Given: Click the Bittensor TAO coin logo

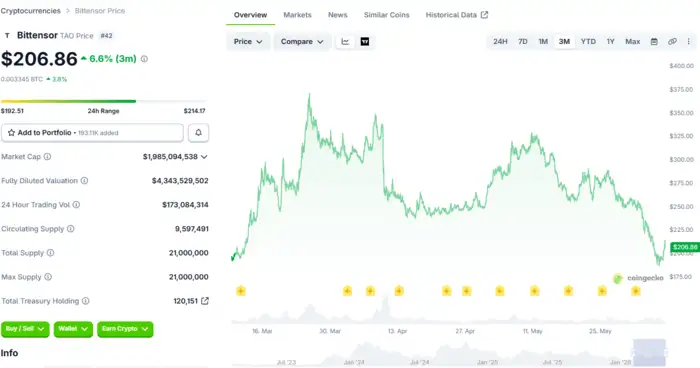Looking at the screenshot, I should point(7,35).
